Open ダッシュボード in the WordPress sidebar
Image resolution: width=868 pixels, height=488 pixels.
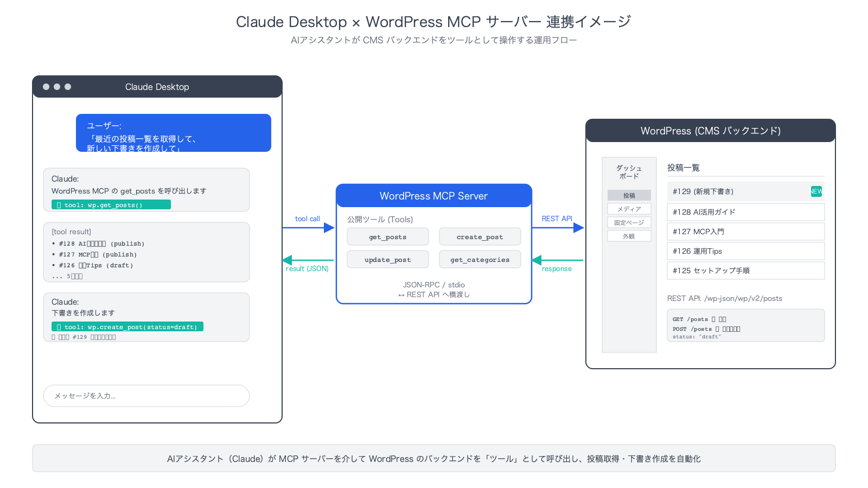click(x=629, y=172)
